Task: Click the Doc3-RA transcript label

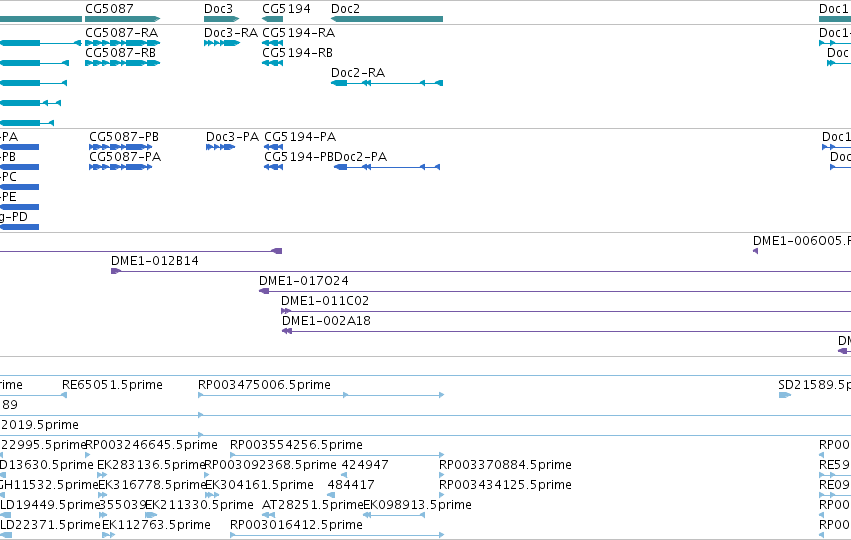Action: click(x=231, y=33)
